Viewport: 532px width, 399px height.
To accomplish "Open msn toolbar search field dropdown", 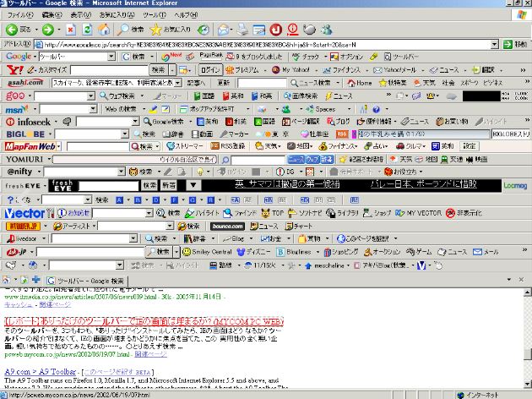I will 93,109.
